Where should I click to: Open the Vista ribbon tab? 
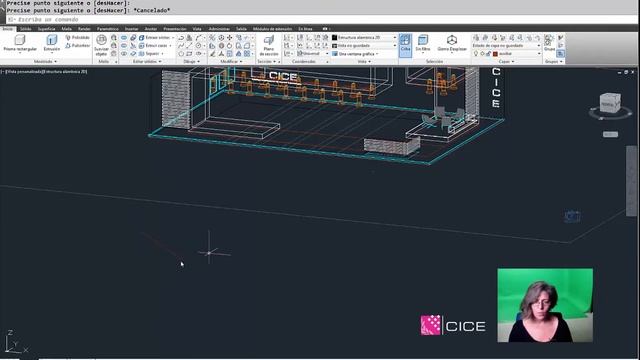pyautogui.click(x=197, y=29)
